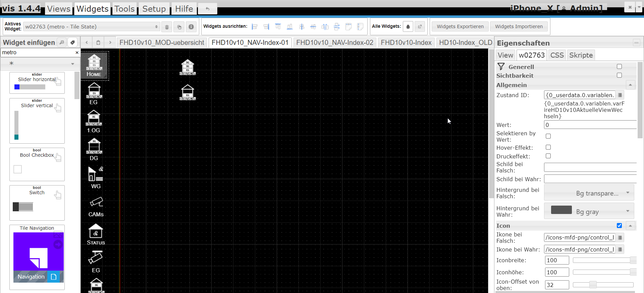Go to the next view tab arrow

[110, 43]
